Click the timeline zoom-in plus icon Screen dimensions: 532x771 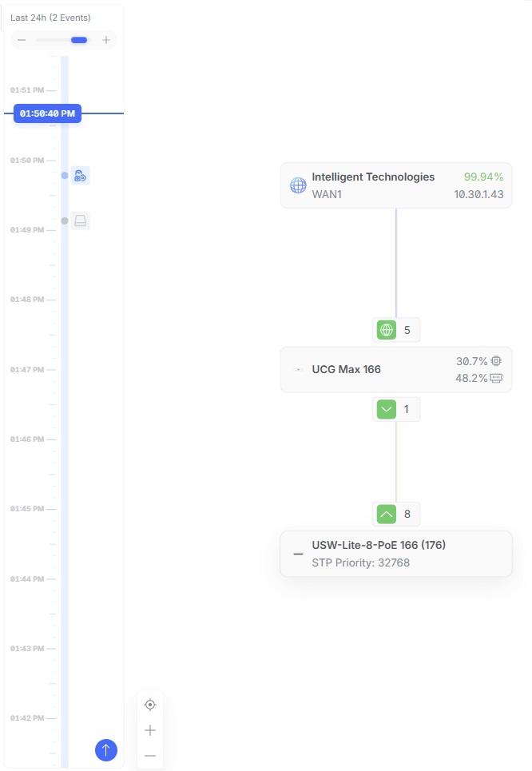106,40
